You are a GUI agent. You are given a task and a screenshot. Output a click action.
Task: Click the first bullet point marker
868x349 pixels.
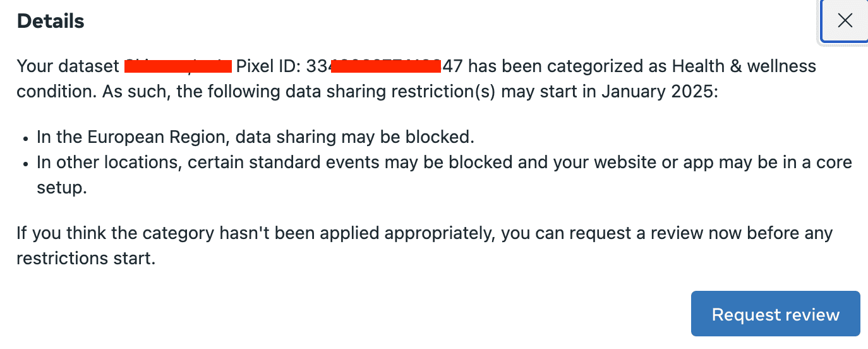(x=26, y=138)
